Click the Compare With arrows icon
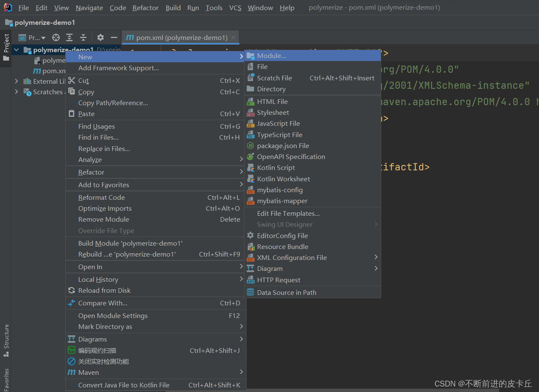Screen dimensions: 539x392 tap(72, 303)
